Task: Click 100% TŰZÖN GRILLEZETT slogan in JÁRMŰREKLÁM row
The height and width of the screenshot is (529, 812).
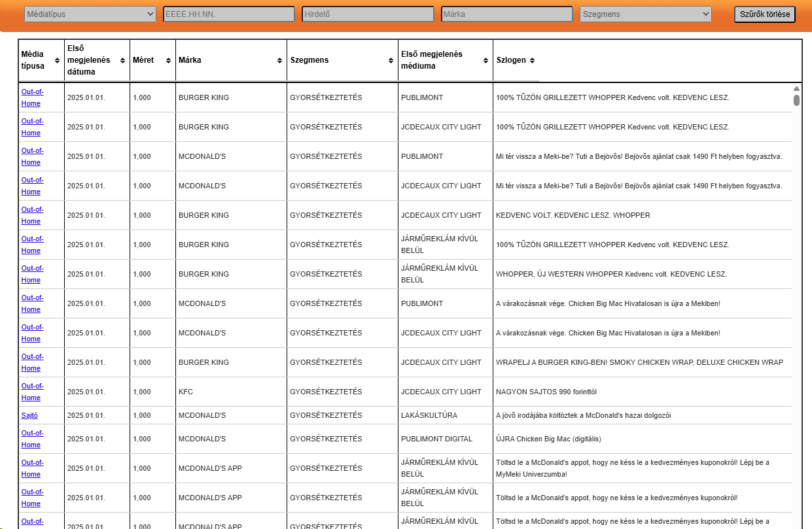Action: pyautogui.click(x=612, y=245)
